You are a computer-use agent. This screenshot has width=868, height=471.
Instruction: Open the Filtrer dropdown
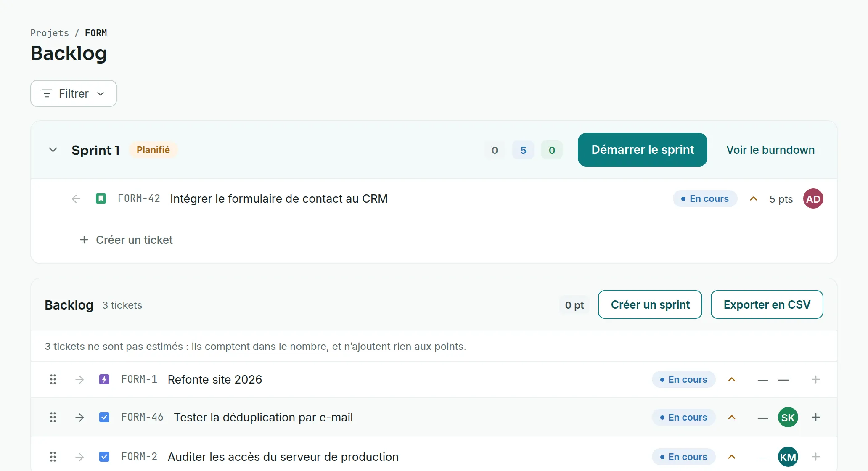pyautogui.click(x=74, y=93)
